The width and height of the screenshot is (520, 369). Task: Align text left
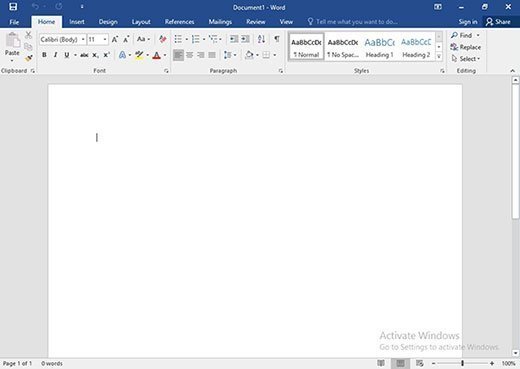coord(178,55)
